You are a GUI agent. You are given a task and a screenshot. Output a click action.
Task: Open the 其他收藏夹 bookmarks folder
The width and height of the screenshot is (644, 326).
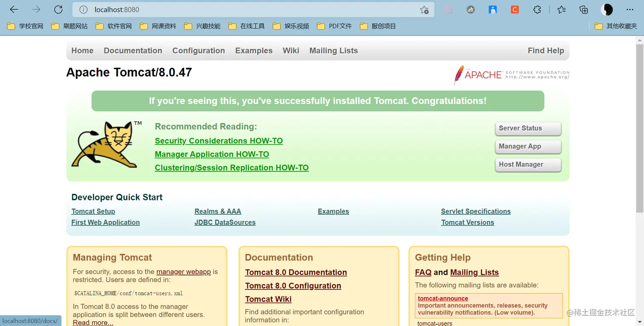point(616,26)
